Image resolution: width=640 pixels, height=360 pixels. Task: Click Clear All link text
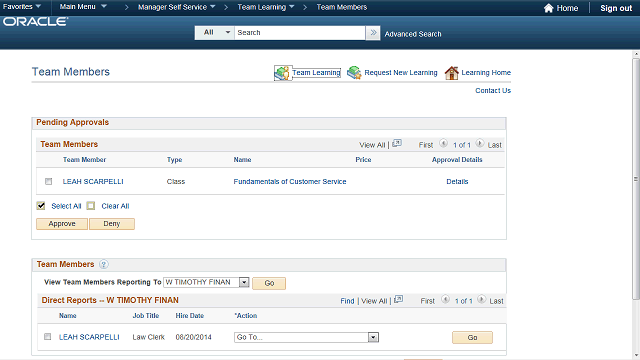[x=115, y=206]
